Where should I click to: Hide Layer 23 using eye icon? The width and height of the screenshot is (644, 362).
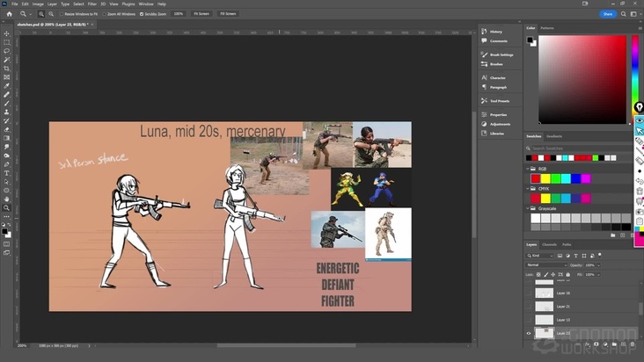tap(529, 334)
